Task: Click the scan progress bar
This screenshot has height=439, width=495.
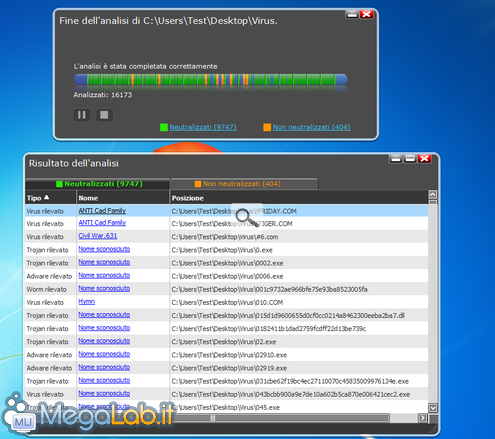Action: point(211,80)
